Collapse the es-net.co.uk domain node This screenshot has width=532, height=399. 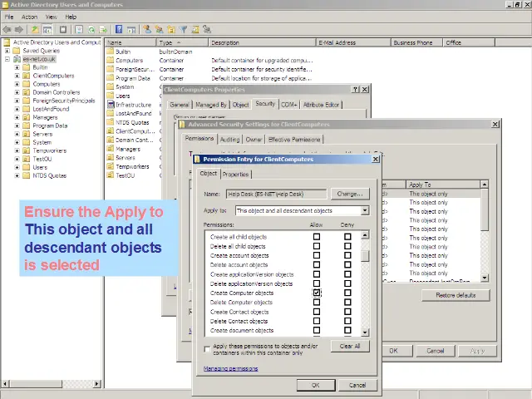[7, 59]
